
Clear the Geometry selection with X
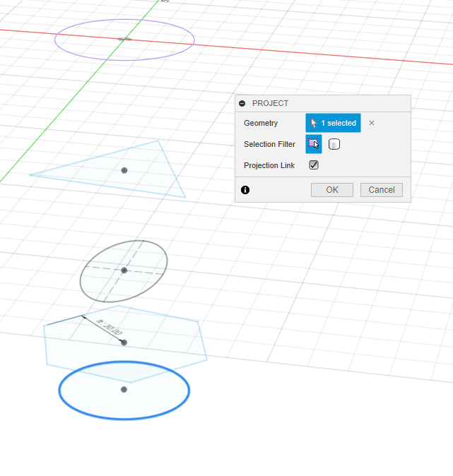point(372,123)
